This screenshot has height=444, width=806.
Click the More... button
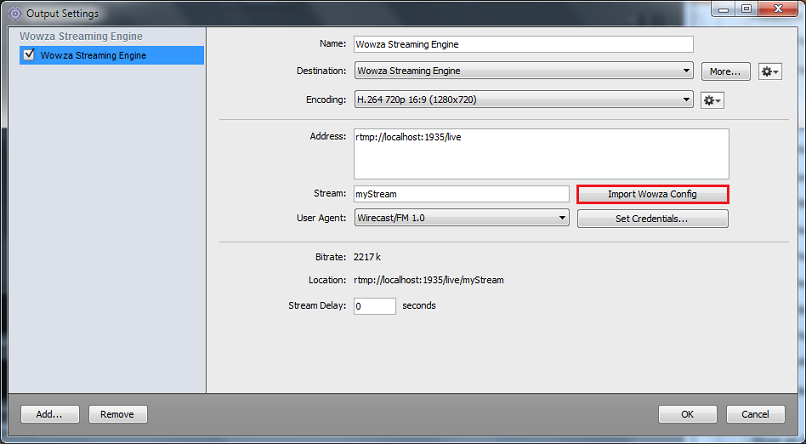726,72
